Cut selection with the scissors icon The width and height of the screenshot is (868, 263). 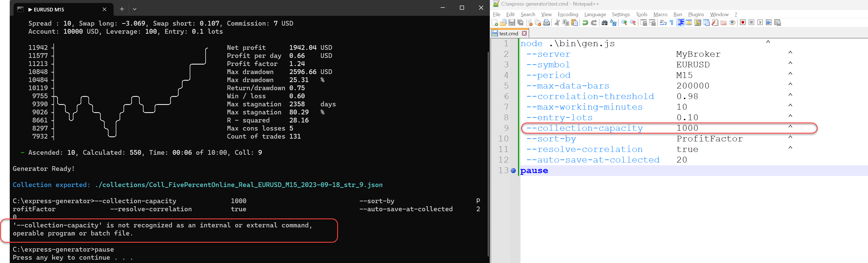(x=557, y=23)
